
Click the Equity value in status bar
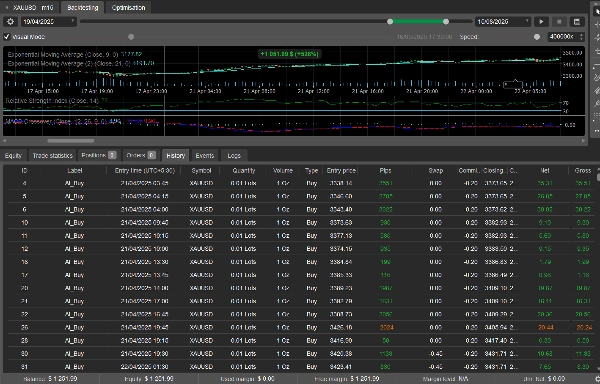[x=160, y=379]
